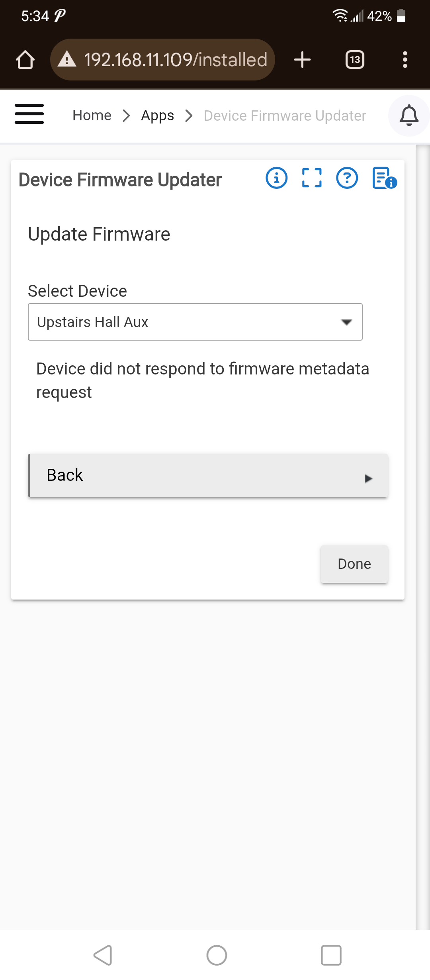
Task: Tap the URL address bar
Action: [175, 60]
